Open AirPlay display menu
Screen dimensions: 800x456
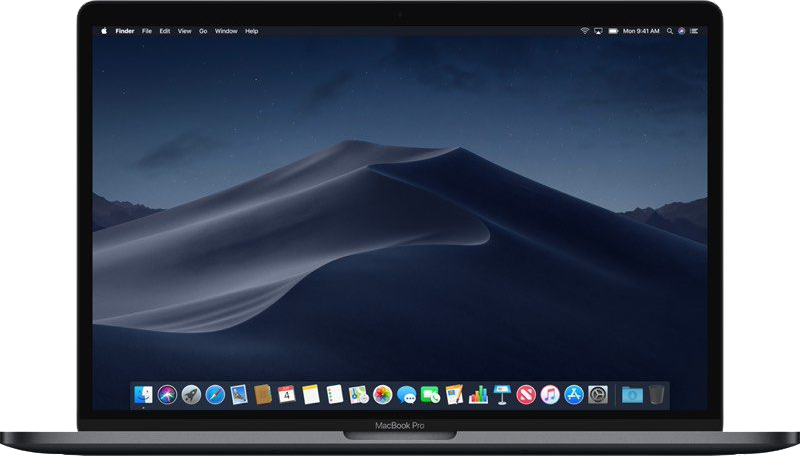click(x=598, y=31)
